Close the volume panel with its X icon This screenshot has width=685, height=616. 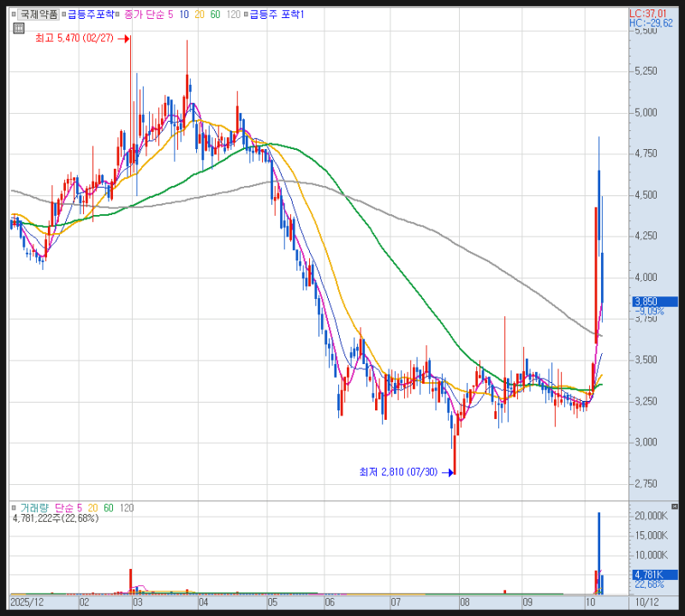[675, 506]
